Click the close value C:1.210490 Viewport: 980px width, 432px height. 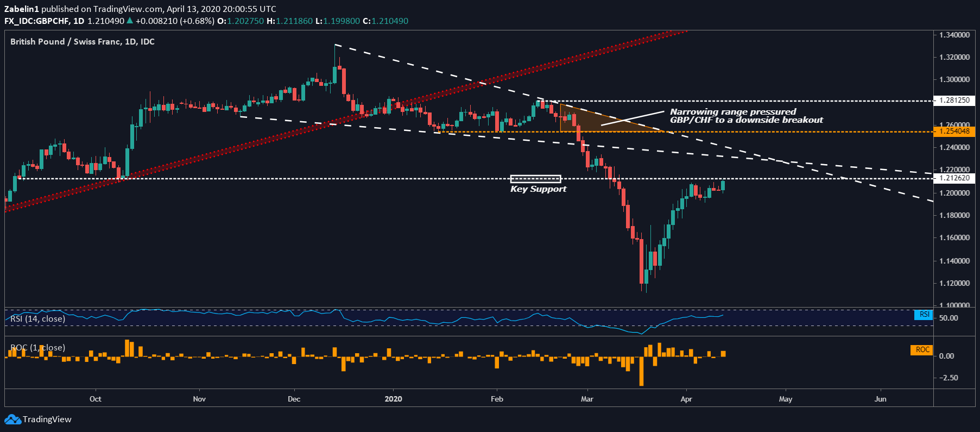pos(385,21)
